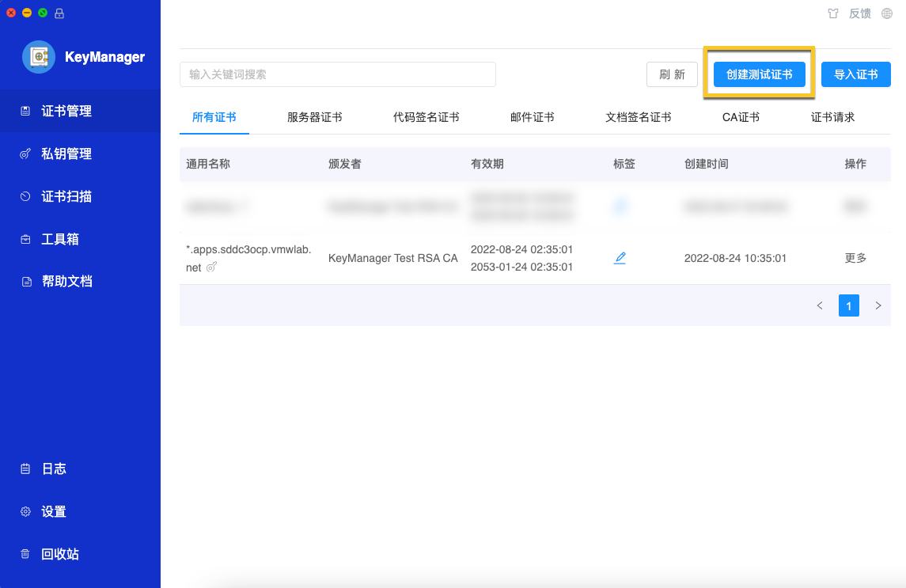Switch to the 证书请求 tab
906x588 pixels.
click(x=832, y=117)
